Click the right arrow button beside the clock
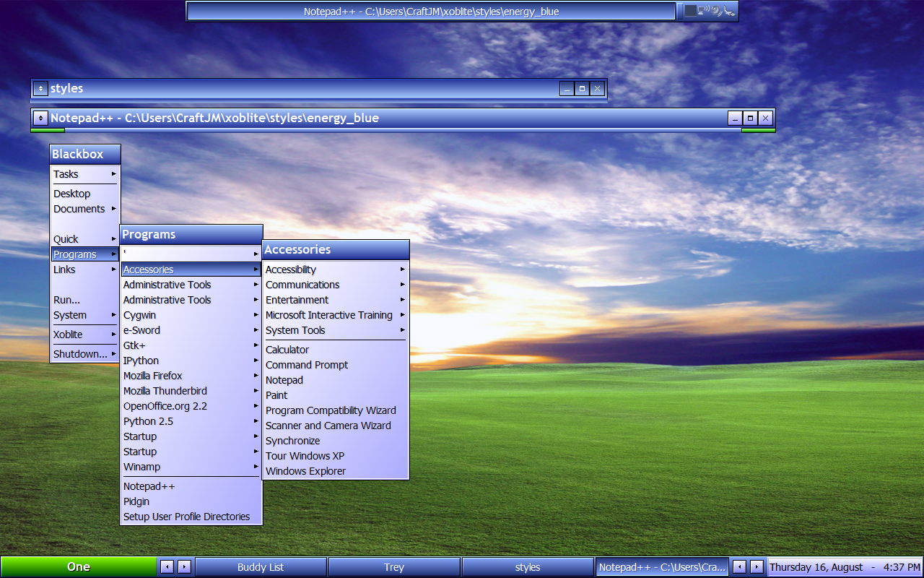 point(757,567)
